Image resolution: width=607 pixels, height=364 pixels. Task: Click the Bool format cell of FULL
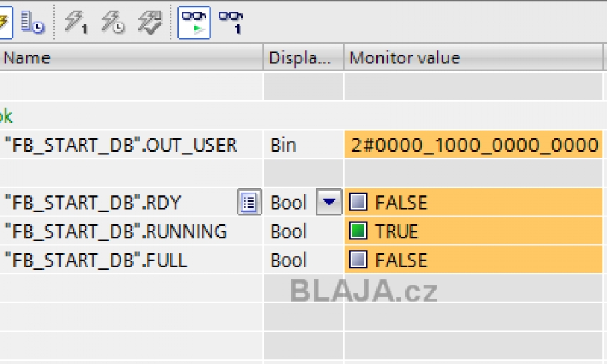[303, 260]
